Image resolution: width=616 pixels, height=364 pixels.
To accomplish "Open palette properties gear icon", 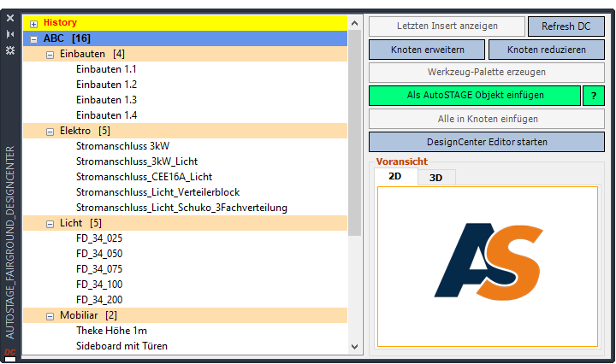I will [x=10, y=50].
